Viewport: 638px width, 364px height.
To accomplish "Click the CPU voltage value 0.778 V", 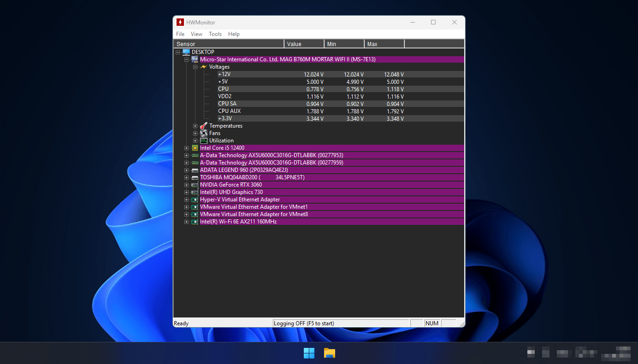I will point(315,89).
